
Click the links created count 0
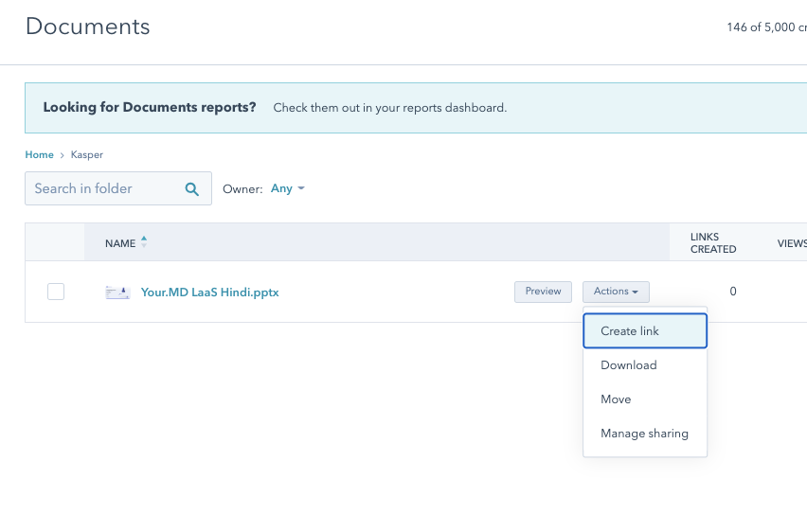pos(732,292)
